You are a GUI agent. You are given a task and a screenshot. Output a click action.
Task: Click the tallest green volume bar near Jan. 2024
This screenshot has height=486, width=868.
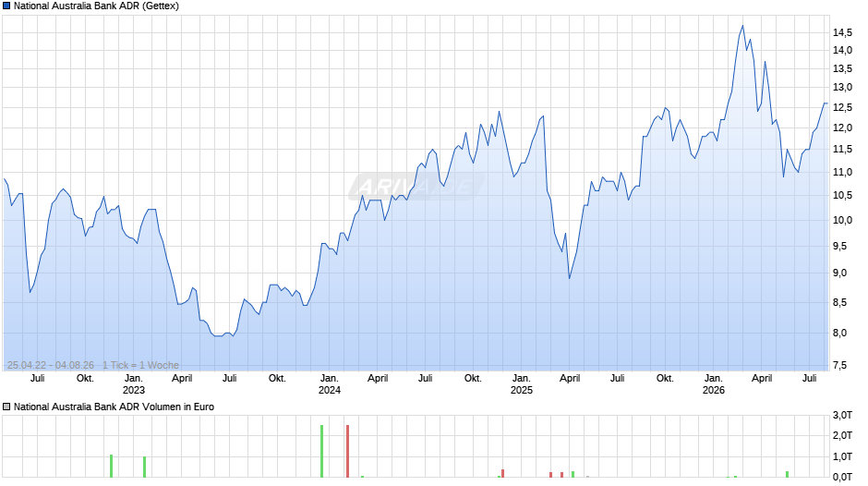click(x=321, y=451)
